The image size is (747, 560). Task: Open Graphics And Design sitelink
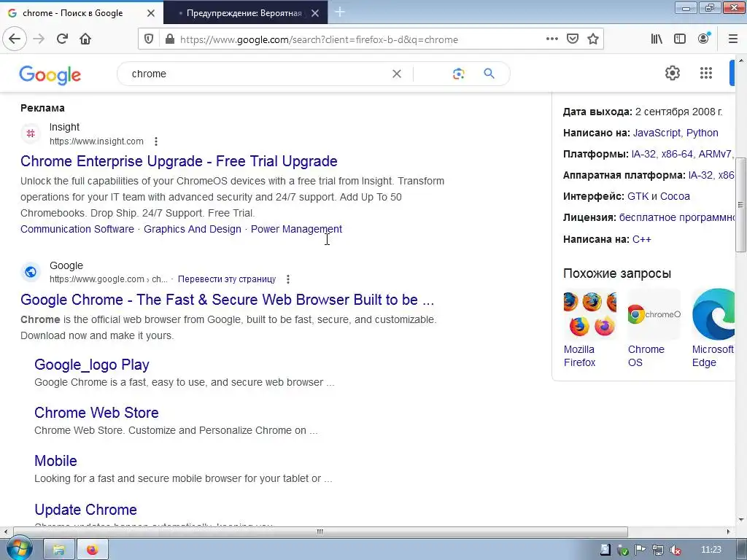click(193, 229)
